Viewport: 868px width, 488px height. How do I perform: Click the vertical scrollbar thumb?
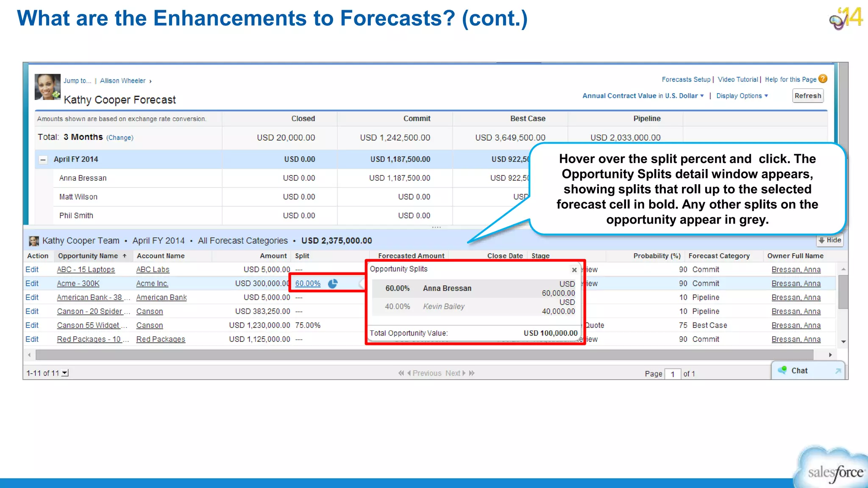pyautogui.click(x=843, y=292)
